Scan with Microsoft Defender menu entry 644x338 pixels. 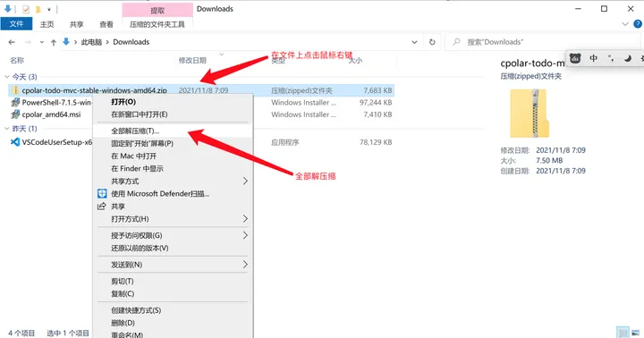pos(173,193)
